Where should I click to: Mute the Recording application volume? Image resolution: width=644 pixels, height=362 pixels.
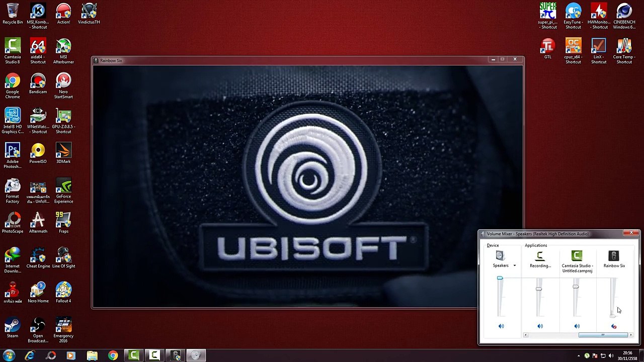pos(540,326)
